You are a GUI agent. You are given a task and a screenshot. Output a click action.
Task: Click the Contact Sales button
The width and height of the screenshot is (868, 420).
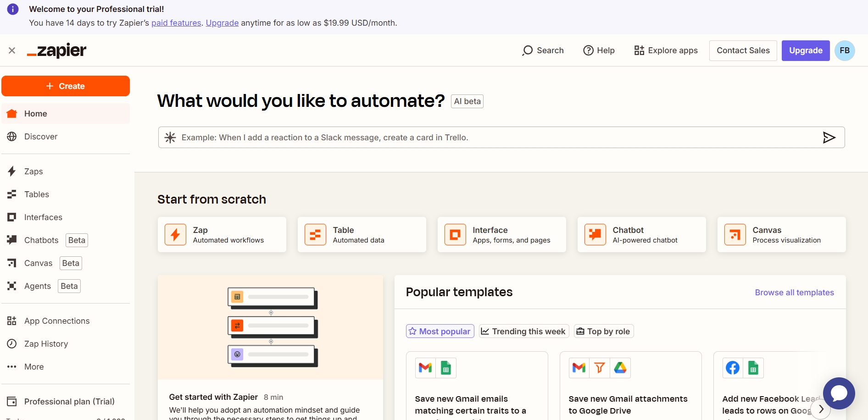pyautogui.click(x=743, y=50)
